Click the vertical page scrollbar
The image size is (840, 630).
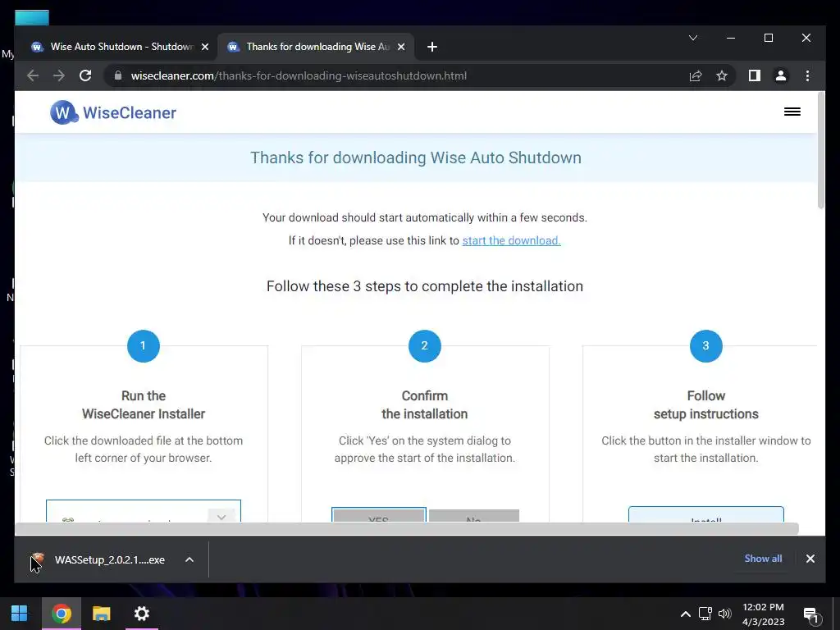(x=820, y=151)
